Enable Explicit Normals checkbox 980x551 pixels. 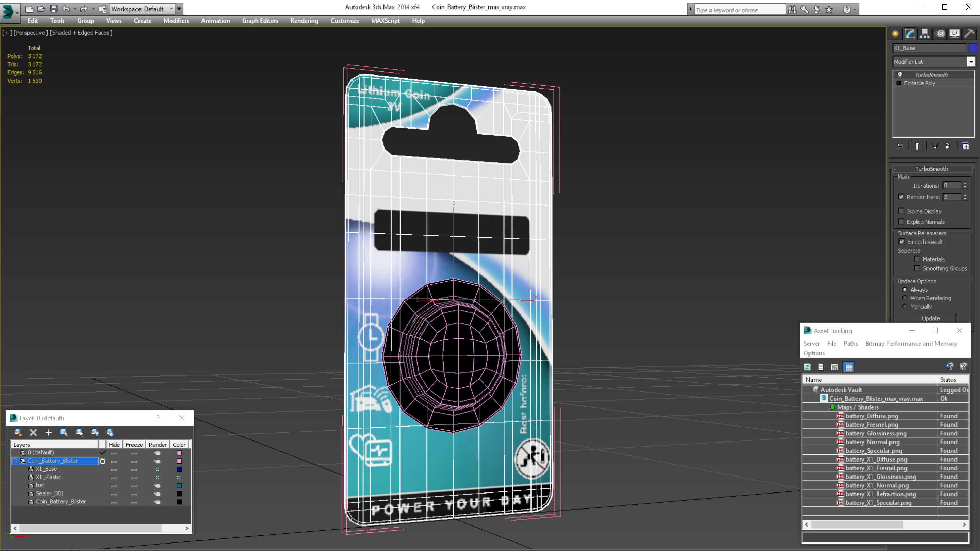(x=901, y=222)
